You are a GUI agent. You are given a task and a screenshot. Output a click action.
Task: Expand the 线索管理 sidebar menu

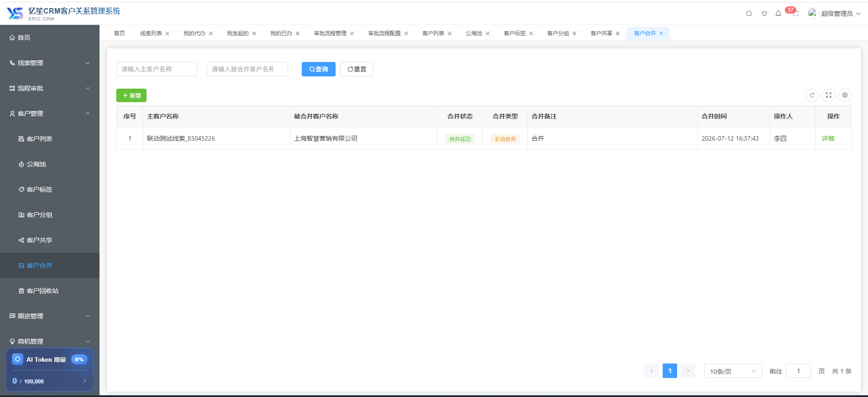pyautogui.click(x=50, y=63)
